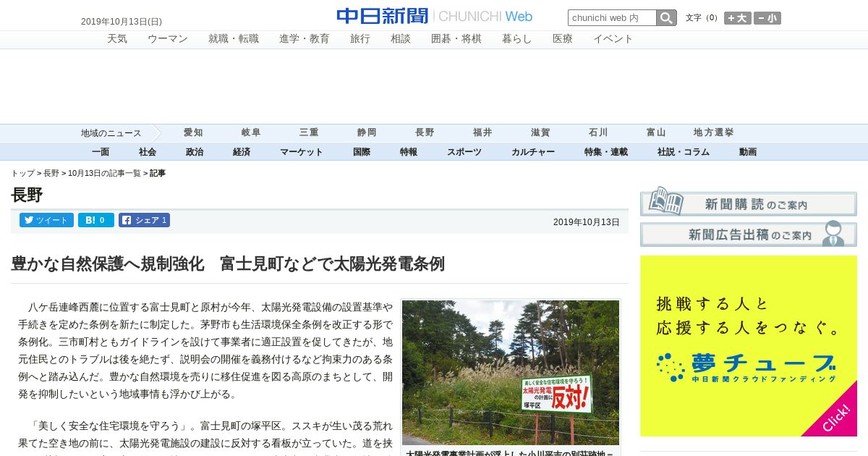Image resolution: width=868 pixels, height=456 pixels.
Task: Select 愛知 regional news
Action: [193, 132]
